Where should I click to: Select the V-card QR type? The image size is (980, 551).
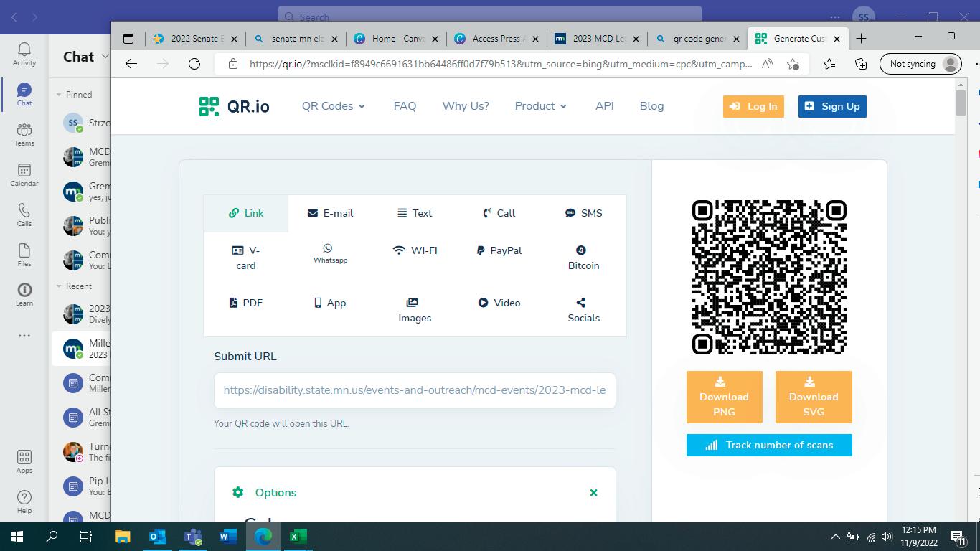246,258
